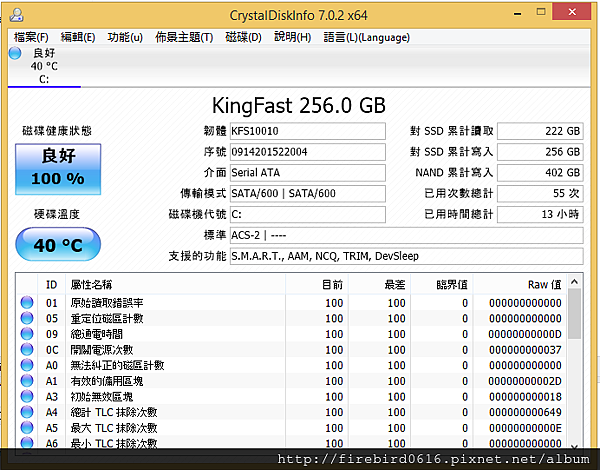Screen dimensions: 600x470
Task: Open the 說明(H) menu
Action: tap(292, 38)
